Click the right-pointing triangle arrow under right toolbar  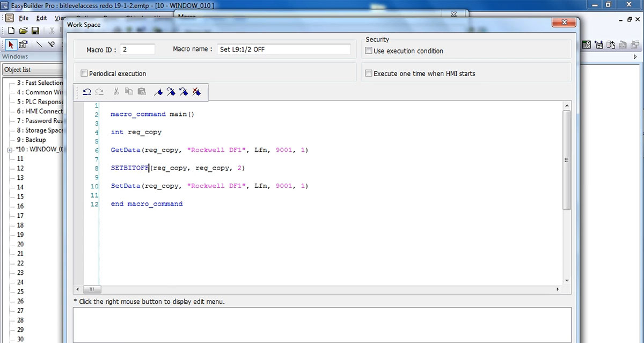(x=635, y=57)
